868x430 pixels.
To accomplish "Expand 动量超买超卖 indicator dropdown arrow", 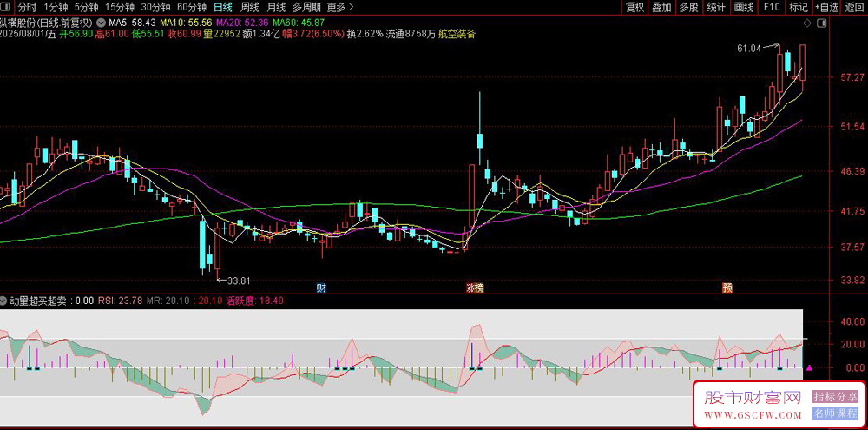I will point(3,301).
